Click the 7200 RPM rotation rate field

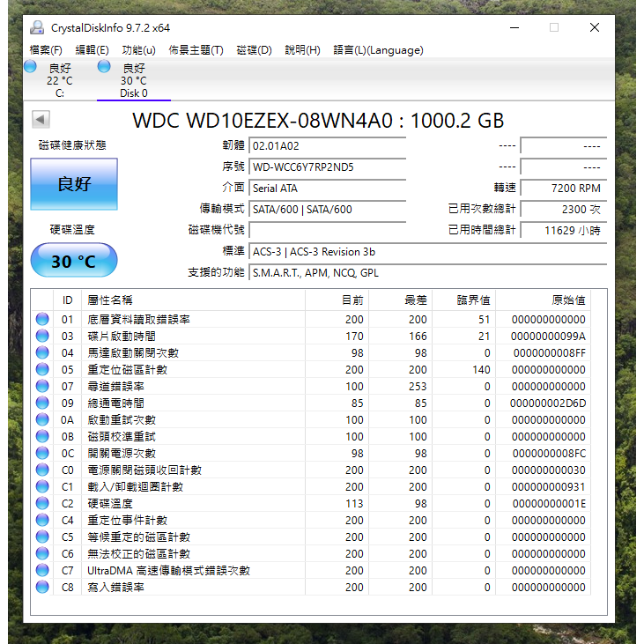(564, 189)
